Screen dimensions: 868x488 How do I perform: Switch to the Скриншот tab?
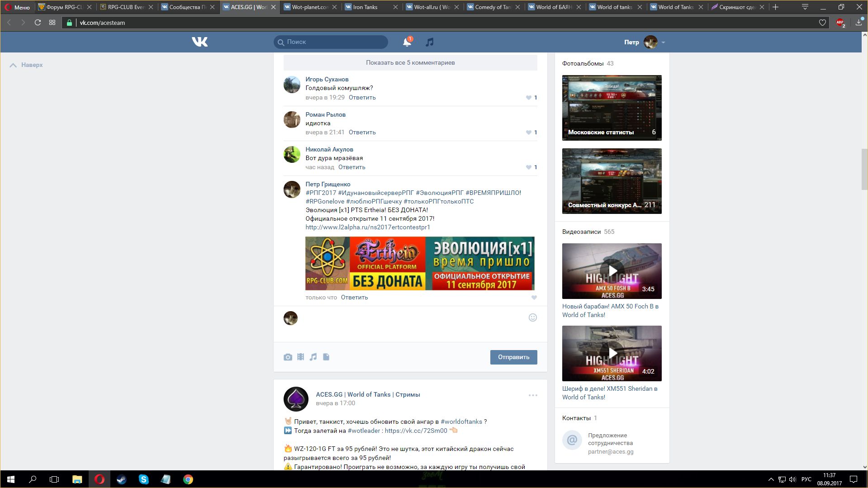[737, 7]
